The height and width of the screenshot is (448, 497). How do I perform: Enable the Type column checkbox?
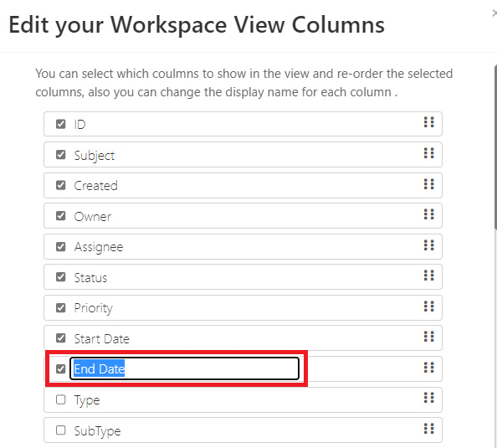tap(60, 399)
